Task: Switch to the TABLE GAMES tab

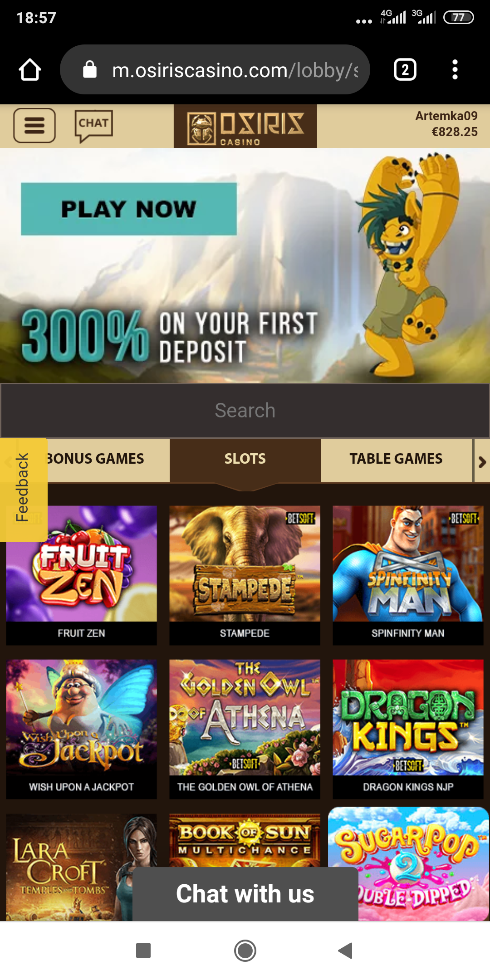Action: (x=396, y=459)
